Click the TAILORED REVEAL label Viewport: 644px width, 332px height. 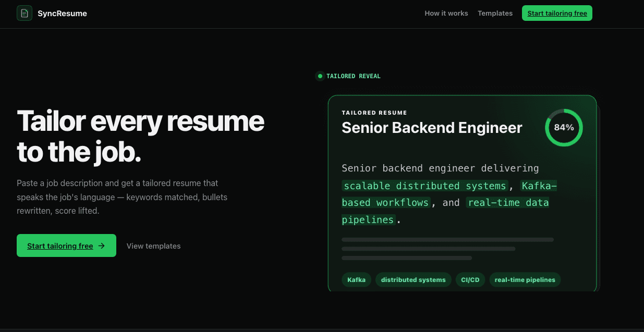[x=354, y=76]
